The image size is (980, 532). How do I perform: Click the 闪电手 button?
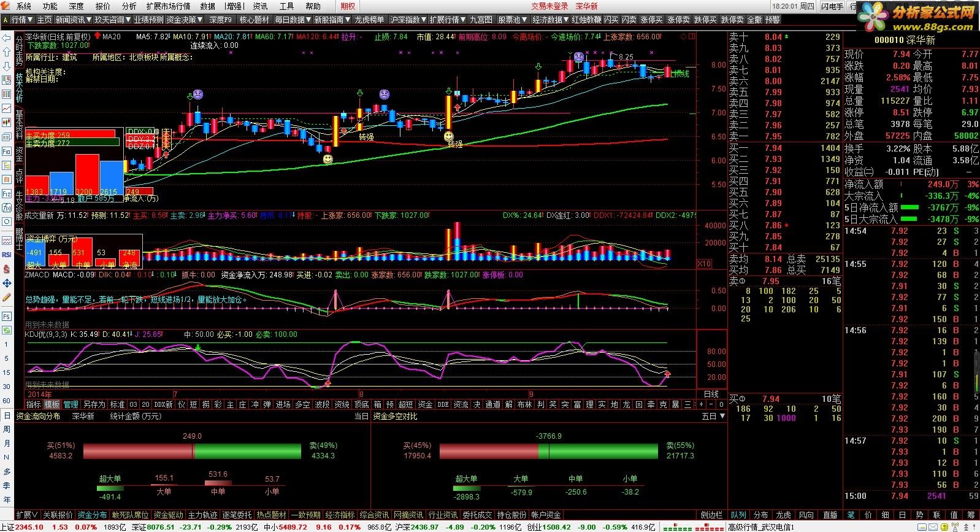tap(833, 6)
